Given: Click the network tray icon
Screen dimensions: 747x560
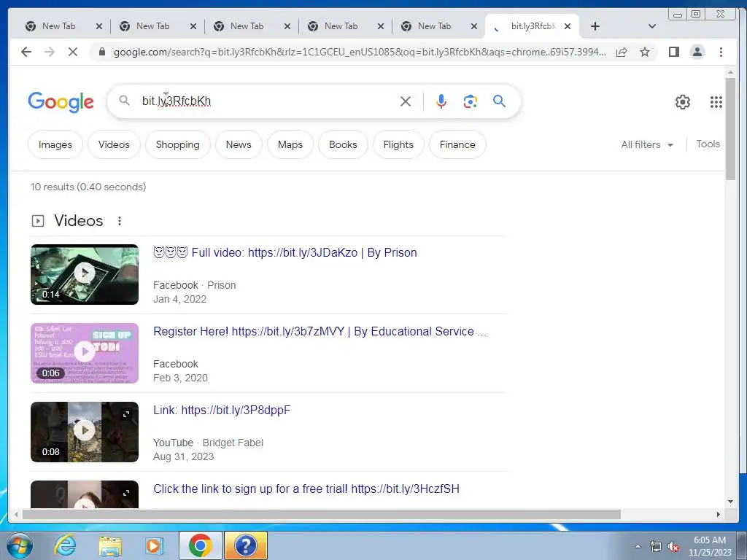Looking at the screenshot, I should tap(656, 547).
